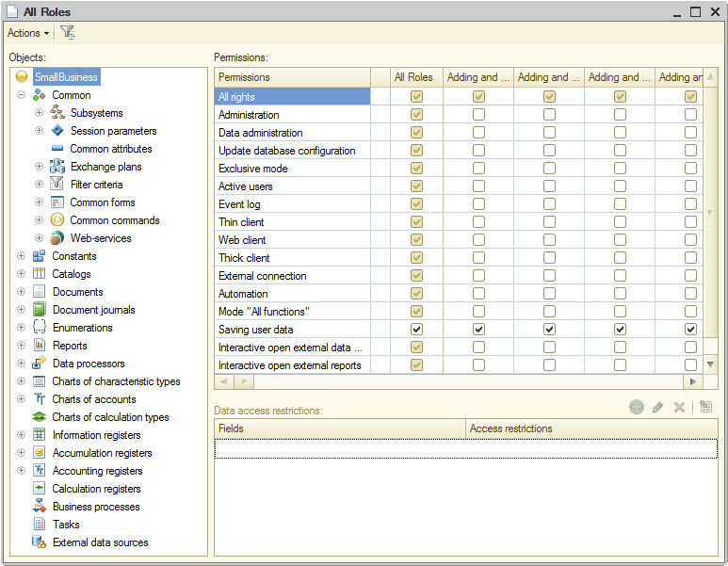The image size is (728, 566).
Task: Toggle Exclusive mode in second Adding column
Action: 549,168
